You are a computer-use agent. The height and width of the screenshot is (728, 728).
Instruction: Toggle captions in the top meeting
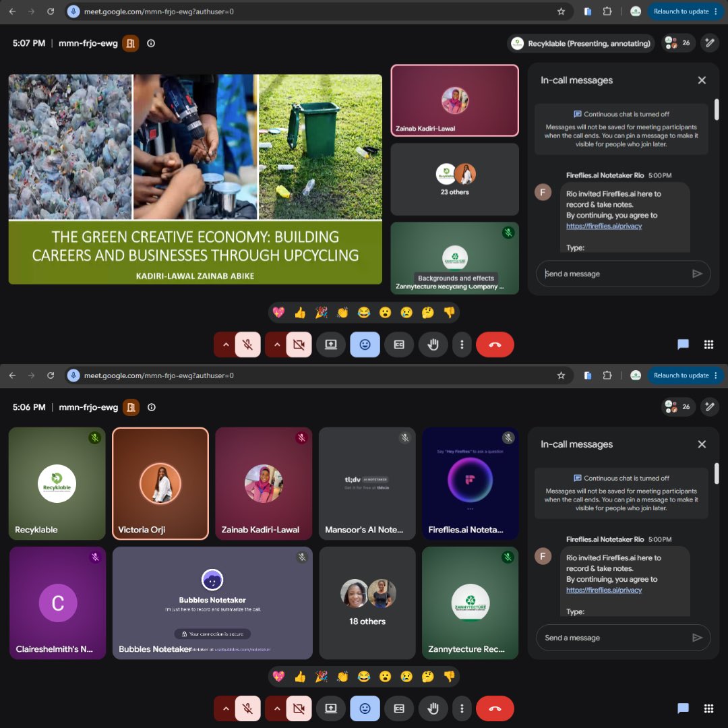(399, 344)
